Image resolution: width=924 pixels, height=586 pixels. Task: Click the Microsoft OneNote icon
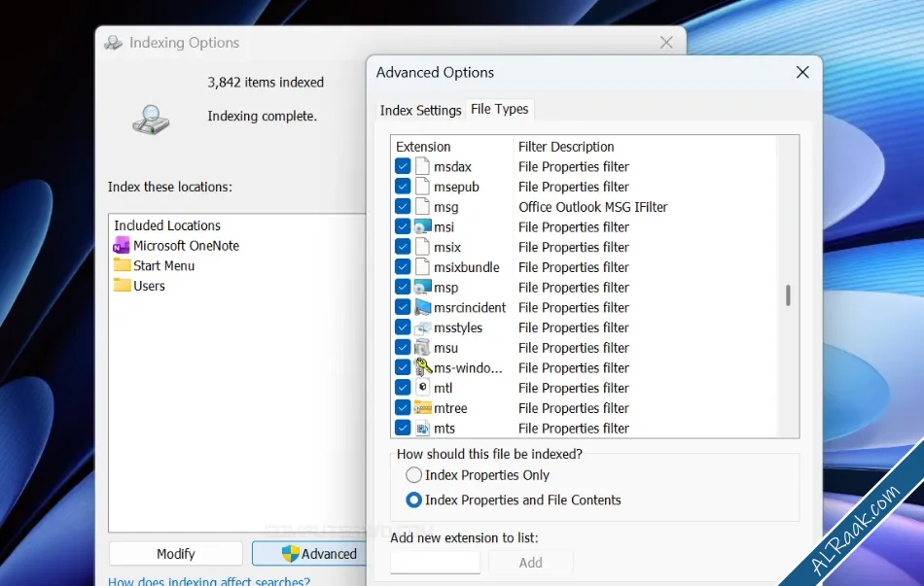[x=122, y=245]
